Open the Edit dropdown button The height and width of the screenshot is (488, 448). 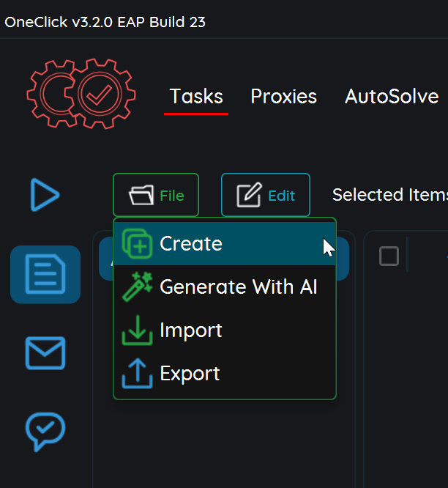click(x=266, y=195)
